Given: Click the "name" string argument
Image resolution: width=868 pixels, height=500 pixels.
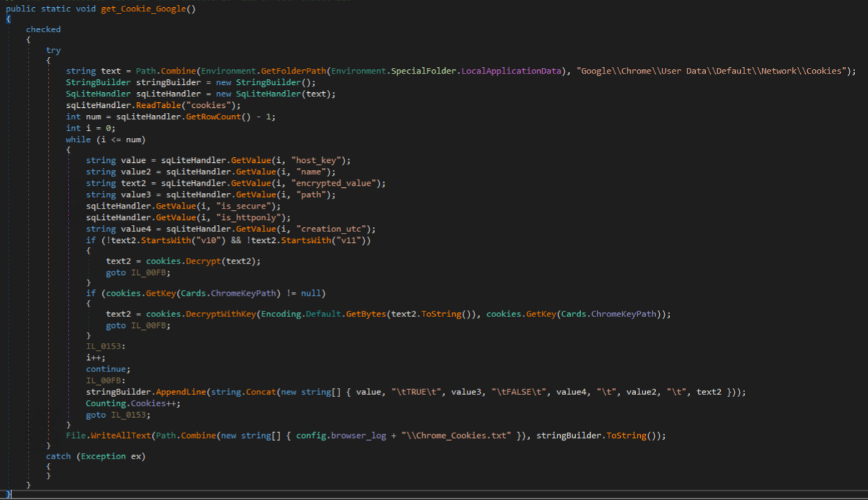Looking at the screenshot, I should tap(312, 171).
